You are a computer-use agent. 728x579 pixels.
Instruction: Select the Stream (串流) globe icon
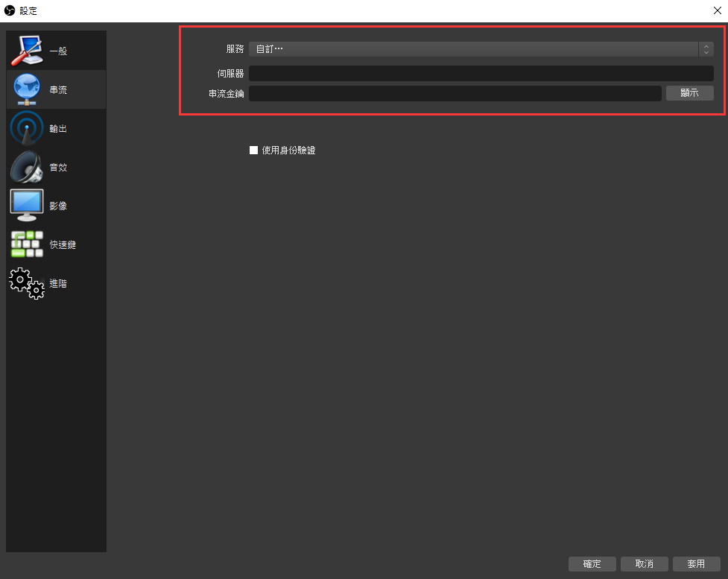[x=27, y=89]
